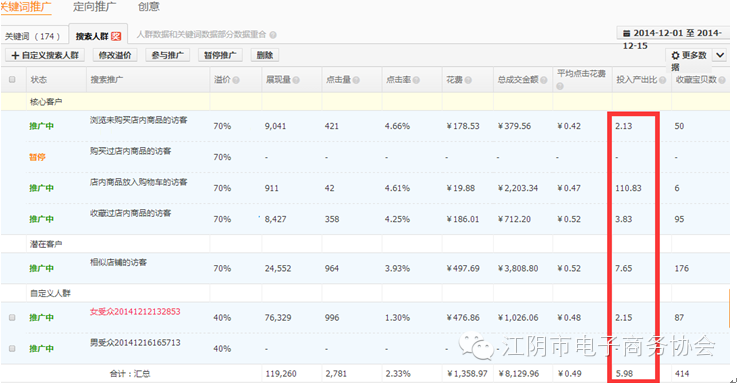Viewport: 739px width, 383px height.
Task: Click the ¥3,808.80 总成交金额 cell
Action: 518,268
